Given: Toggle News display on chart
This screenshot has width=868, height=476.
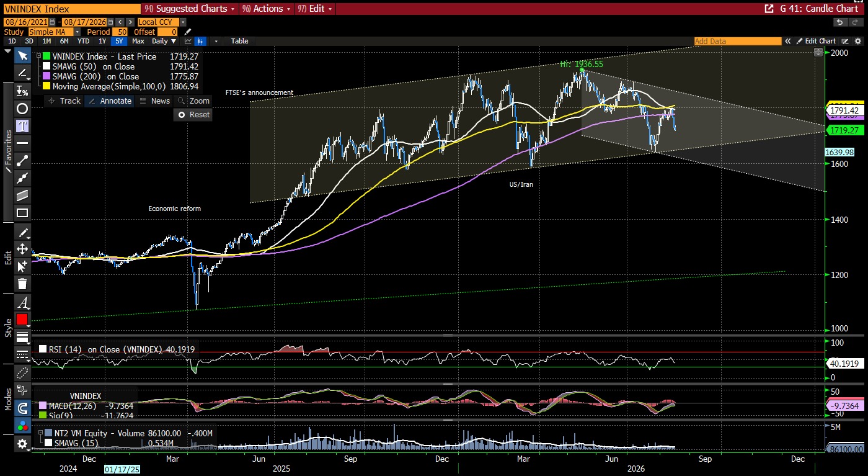Looking at the screenshot, I should (x=154, y=101).
